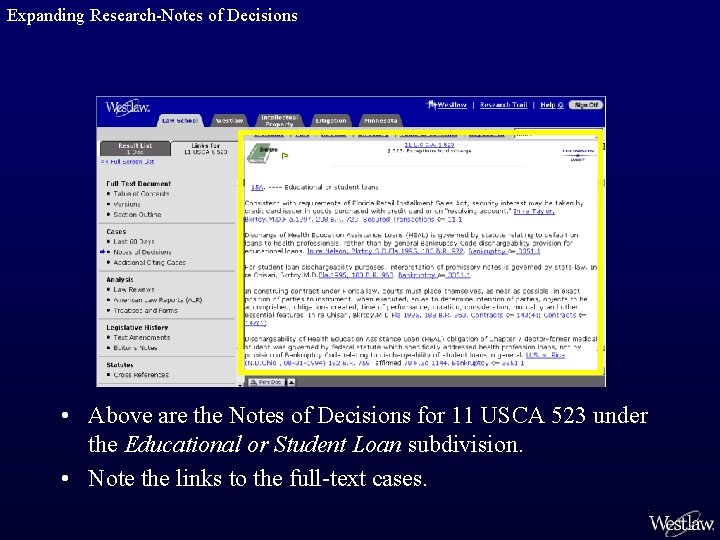Open Last 60 Days cases link
The image size is (720, 540).
(134, 242)
